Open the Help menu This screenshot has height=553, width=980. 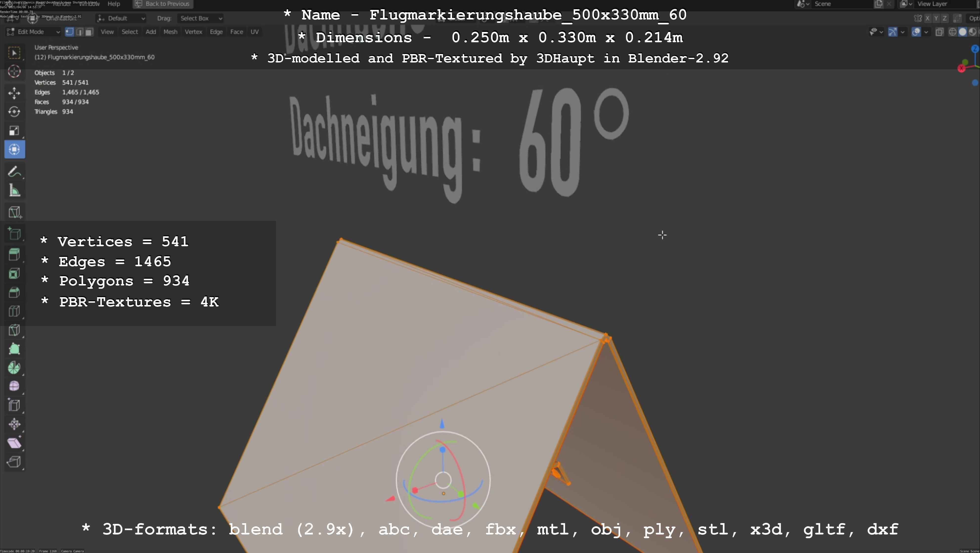point(114,4)
